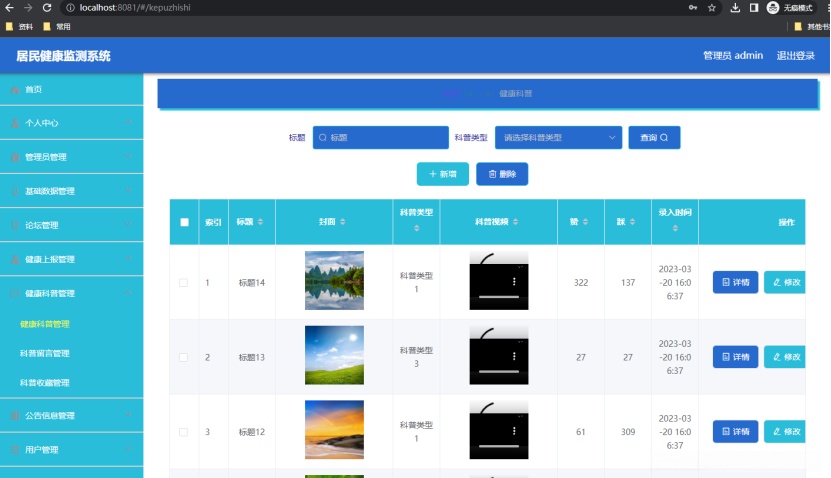831x478 pixels.
Task: Select 科普收藏管理 submenu item
Action: click(45, 383)
